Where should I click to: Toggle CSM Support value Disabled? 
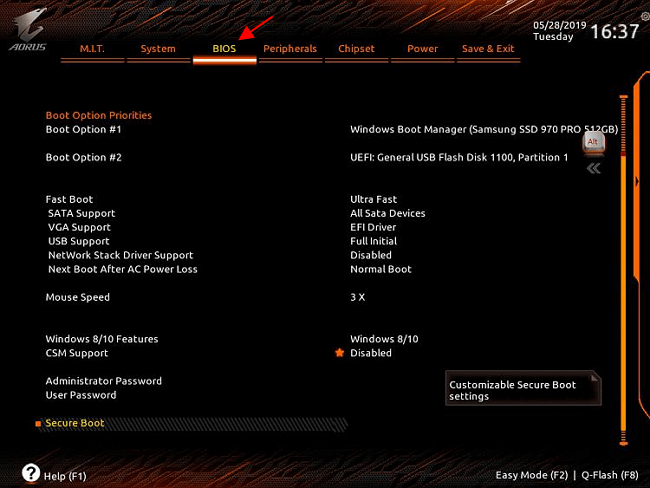(x=371, y=353)
